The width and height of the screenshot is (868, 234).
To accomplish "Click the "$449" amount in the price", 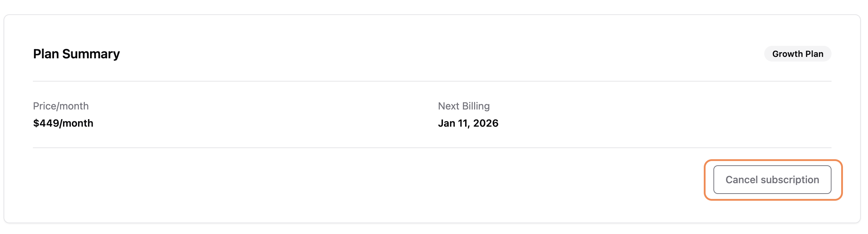I will pyautogui.click(x=46, y=123).
